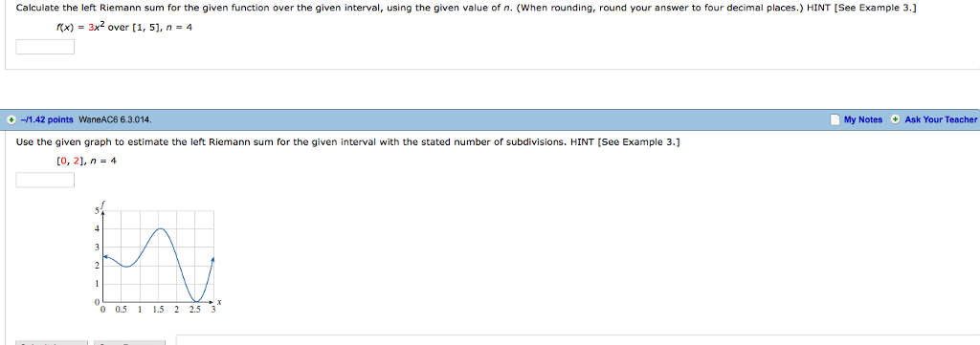Click the 2.5 label on the graph's x-axis

tap(195, 310)
